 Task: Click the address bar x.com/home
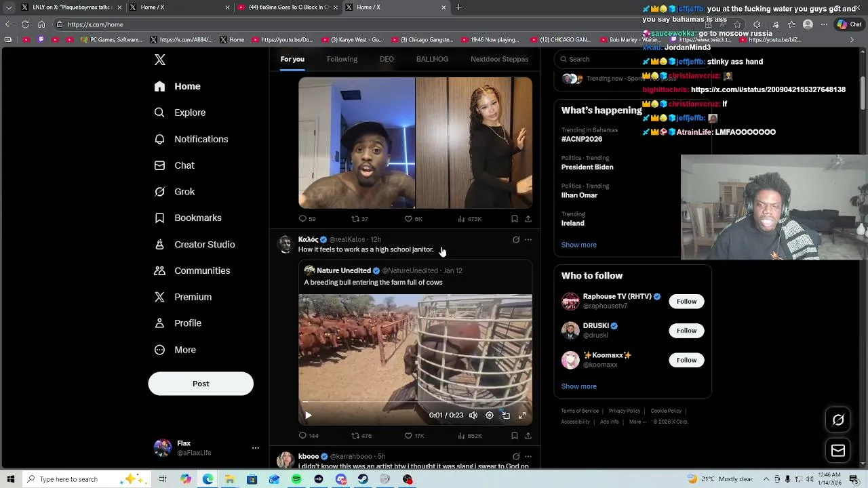point(96,24)
